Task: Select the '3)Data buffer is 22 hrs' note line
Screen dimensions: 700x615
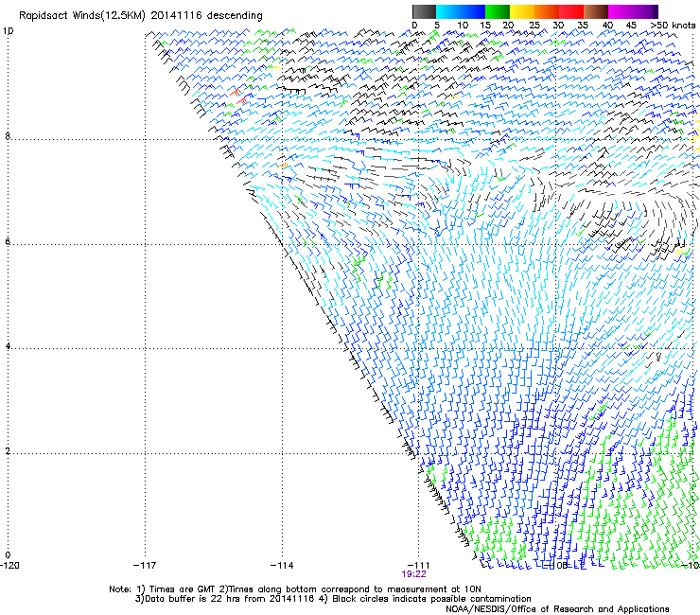Action: [333, 599]
